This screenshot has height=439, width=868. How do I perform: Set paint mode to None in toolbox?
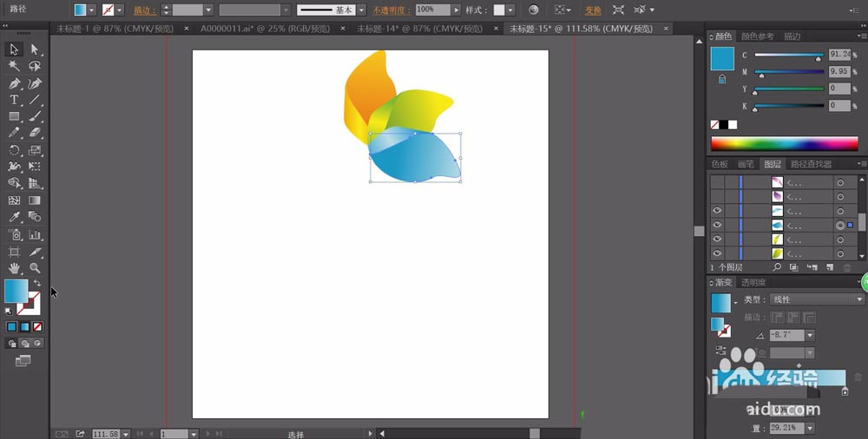(x=37, y=326)
